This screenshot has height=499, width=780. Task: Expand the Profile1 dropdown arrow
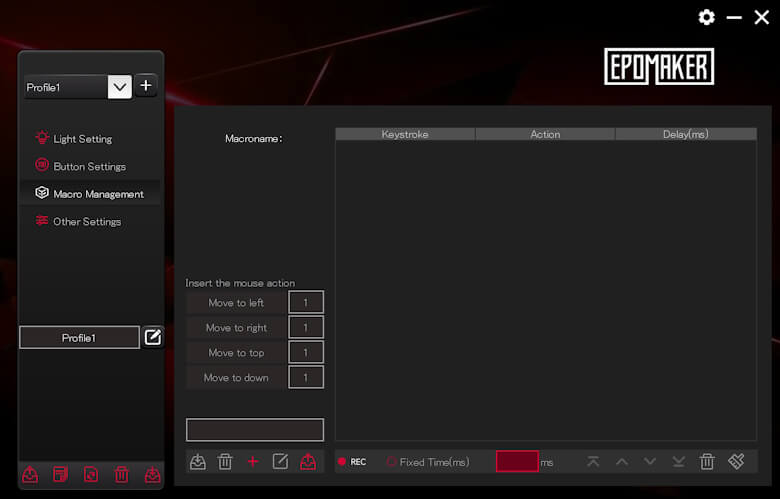[120, 87]
